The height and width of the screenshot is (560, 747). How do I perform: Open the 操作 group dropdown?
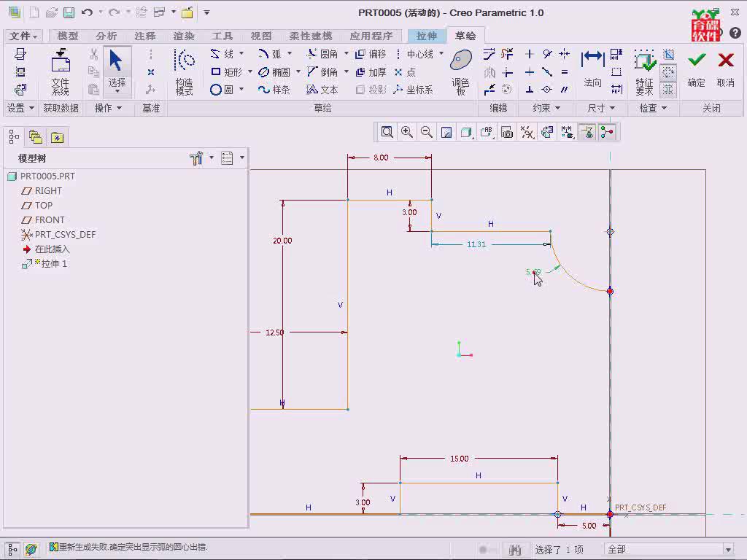pos(108,108)
